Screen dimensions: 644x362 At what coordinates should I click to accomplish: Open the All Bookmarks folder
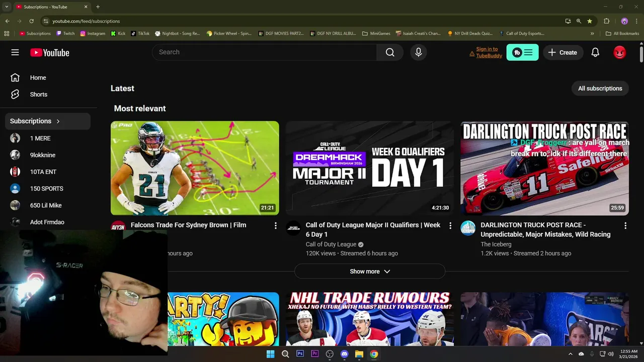622,34
